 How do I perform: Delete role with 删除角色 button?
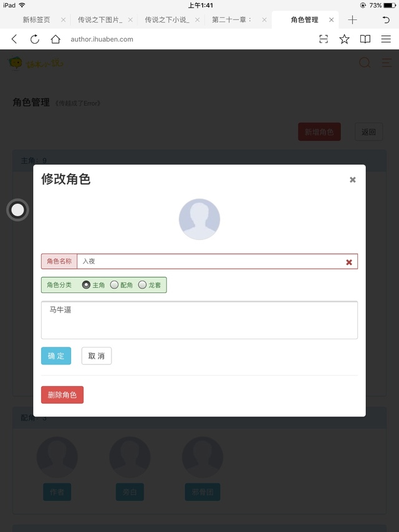click(x=62, y=395)
